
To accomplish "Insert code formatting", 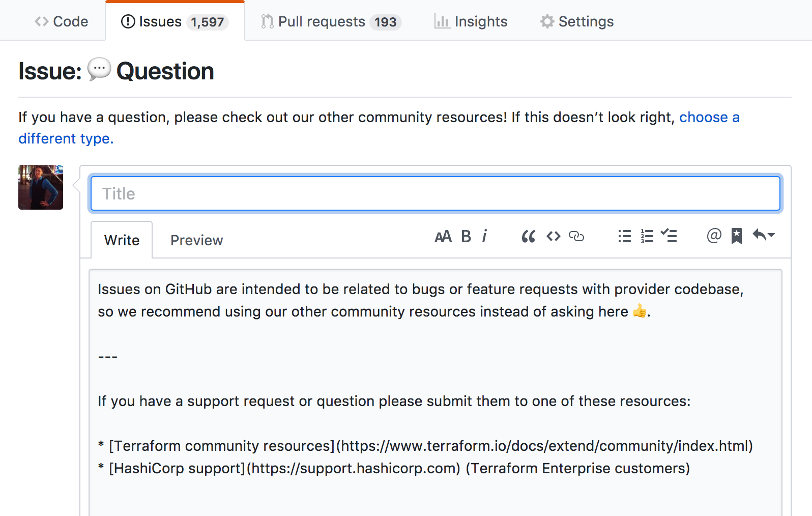I will coord(553,237).
